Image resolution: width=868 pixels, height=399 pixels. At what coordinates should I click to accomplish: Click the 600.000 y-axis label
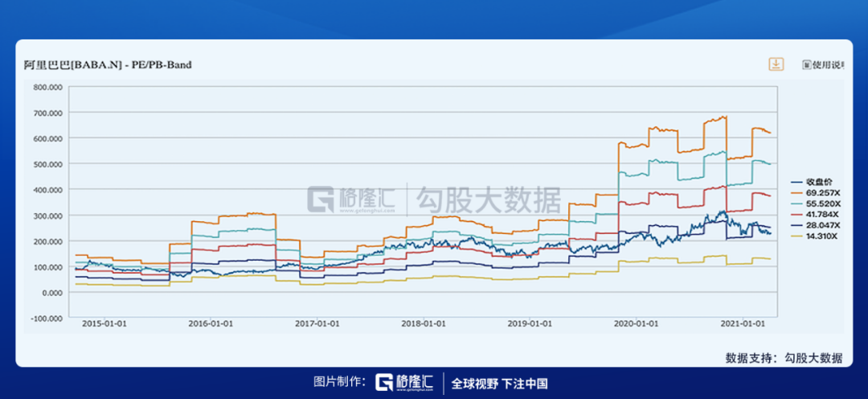point(48,138)
